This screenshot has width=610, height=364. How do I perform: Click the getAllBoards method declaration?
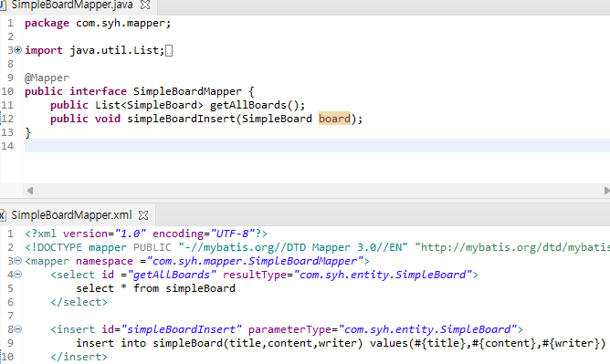(x=178, y=105)
